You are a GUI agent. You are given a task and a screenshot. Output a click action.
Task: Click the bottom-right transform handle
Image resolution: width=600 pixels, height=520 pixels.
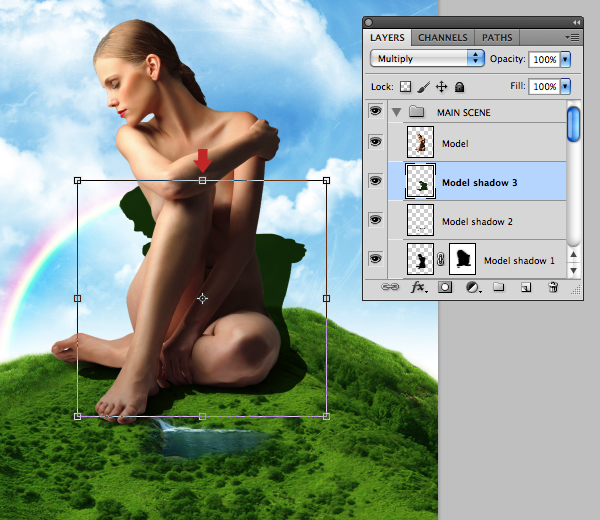[x=326, y=416]
